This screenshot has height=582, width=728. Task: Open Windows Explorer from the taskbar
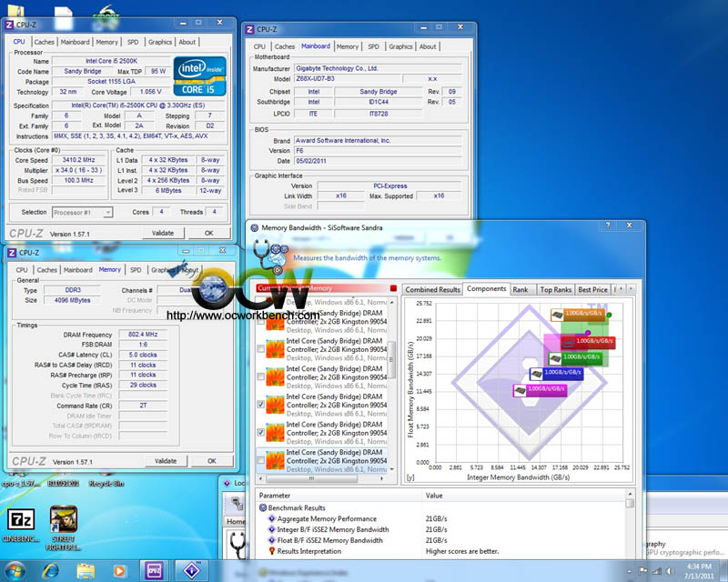pos(86,571)
